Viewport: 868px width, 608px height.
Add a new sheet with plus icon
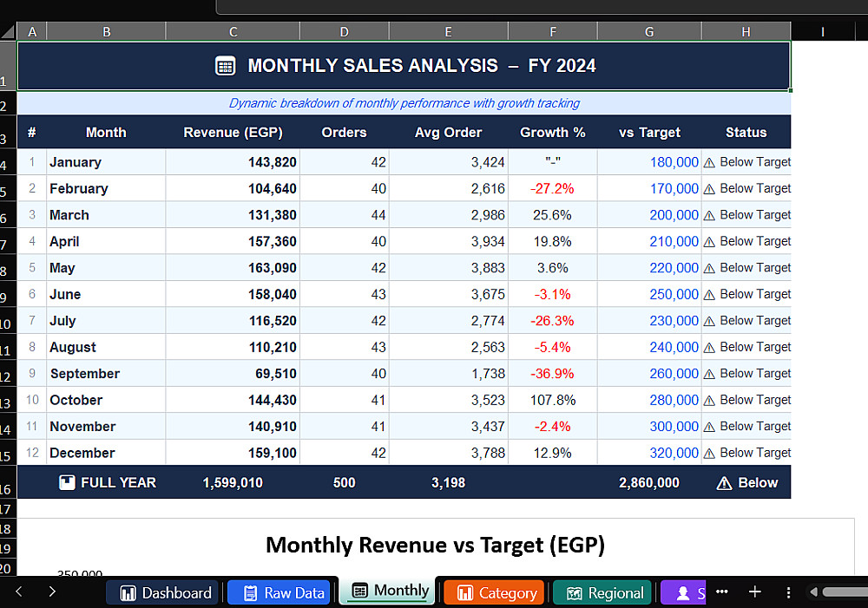[755, 592]
